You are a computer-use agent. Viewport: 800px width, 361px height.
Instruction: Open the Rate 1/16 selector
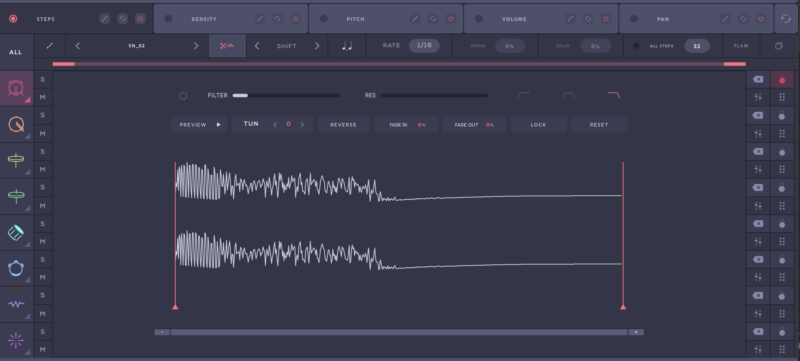pos(424,45)
